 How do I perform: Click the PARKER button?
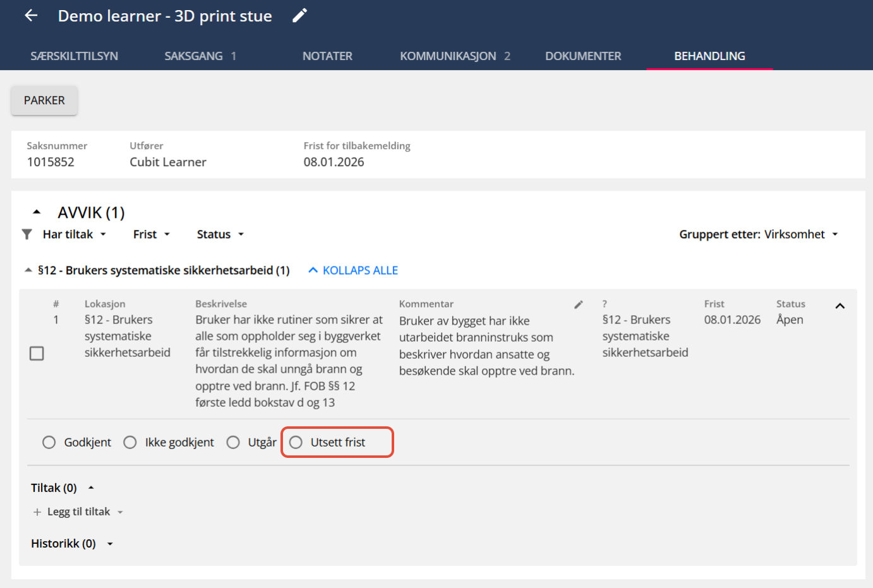coord(44,100)
